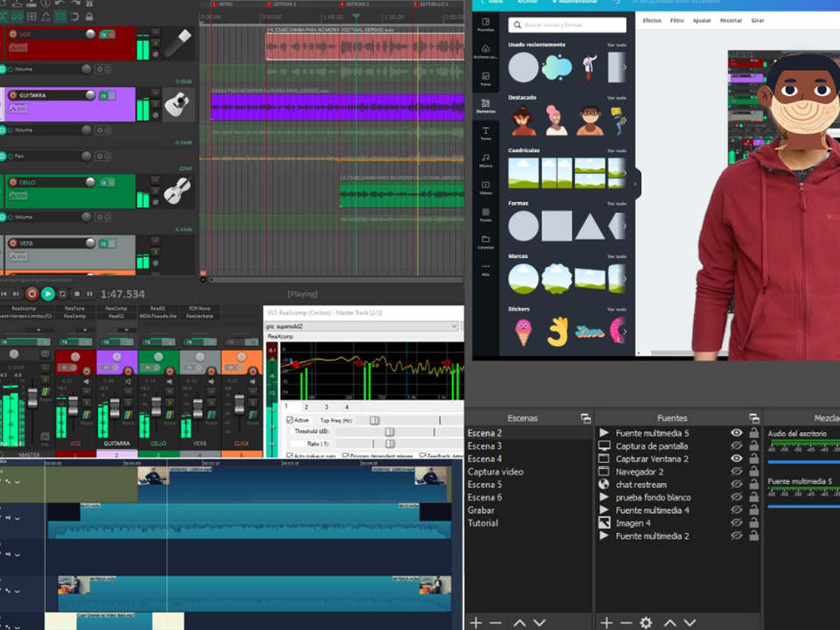
Task: Click Reaper transport Record button
Action: pyautogui.click(x=32, y=294)
